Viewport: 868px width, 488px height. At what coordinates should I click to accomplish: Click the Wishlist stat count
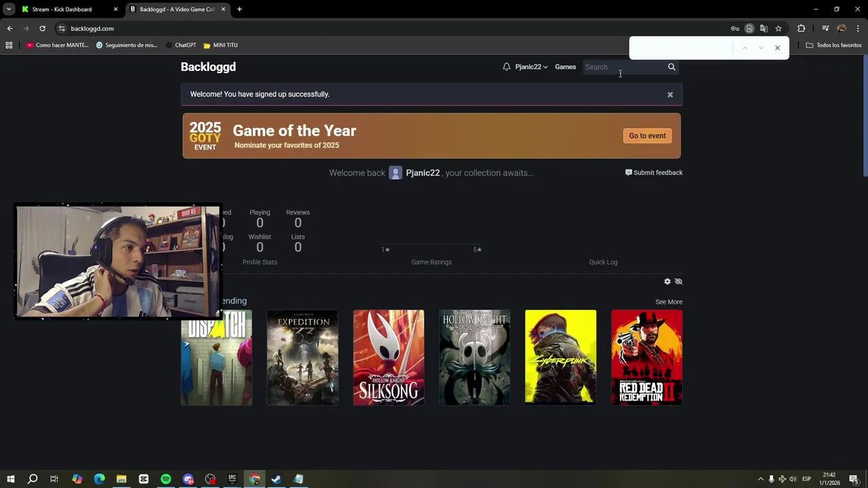point(260,247)
